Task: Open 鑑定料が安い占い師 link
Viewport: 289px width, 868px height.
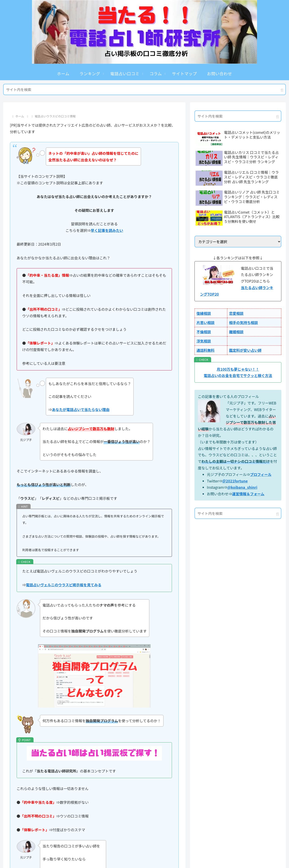Action: tap(245, 350)
